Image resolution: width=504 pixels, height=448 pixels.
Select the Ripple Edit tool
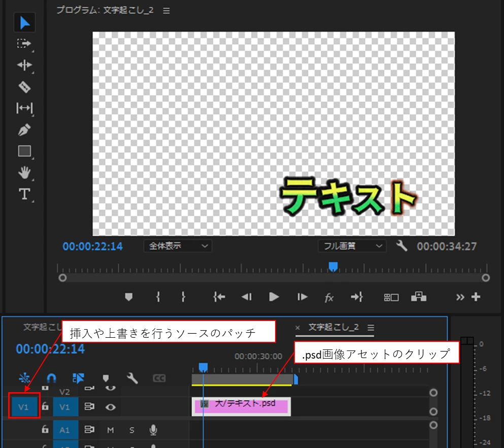[24, 65]
